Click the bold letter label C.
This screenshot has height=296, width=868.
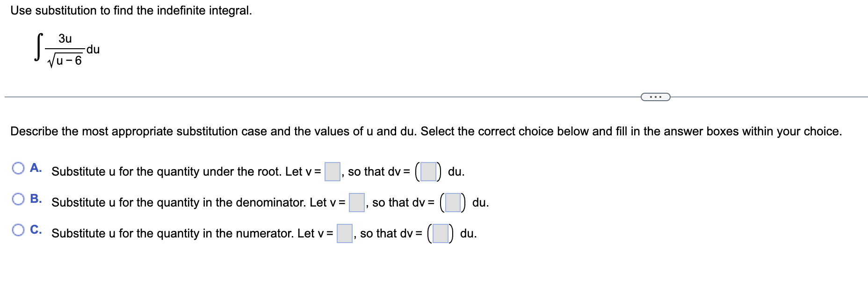pyautogui.click(x=36, y=229)
